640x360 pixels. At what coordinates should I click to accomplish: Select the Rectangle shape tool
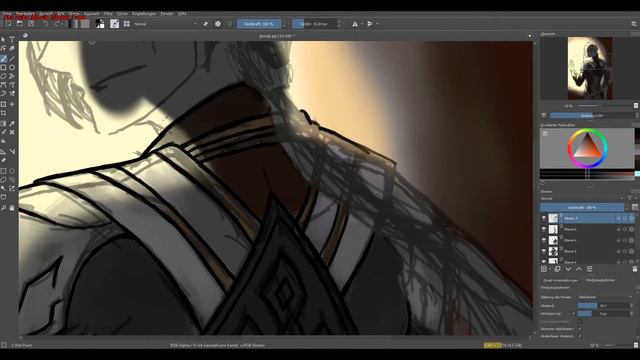3,67
